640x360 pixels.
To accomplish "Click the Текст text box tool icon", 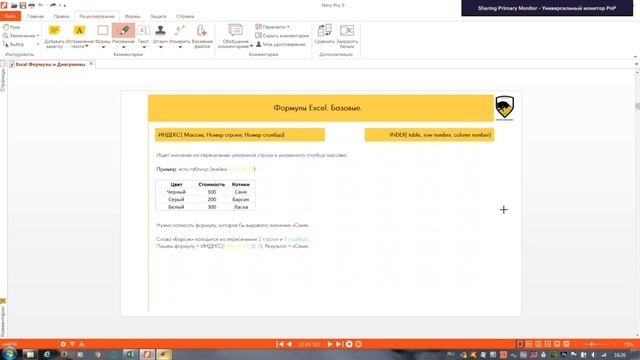I will pos(143,30).
